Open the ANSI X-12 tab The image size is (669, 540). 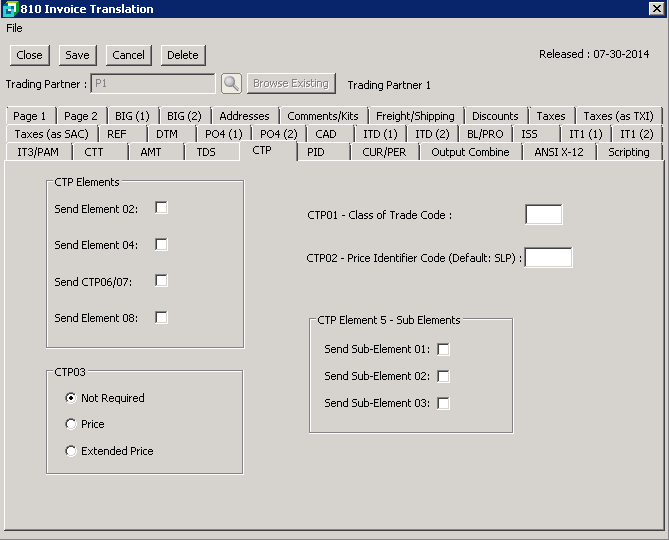click(x=565, y=152)
